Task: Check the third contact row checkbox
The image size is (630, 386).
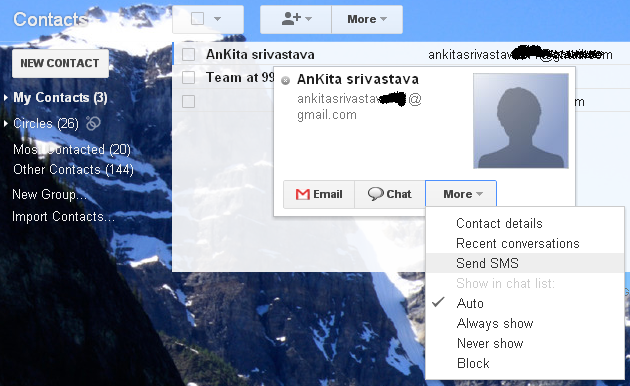Action: tap(188, 101)
